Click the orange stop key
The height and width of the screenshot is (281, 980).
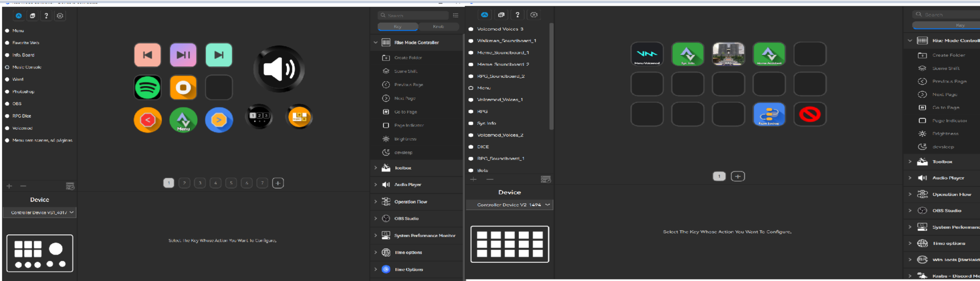tap(183, 88)
